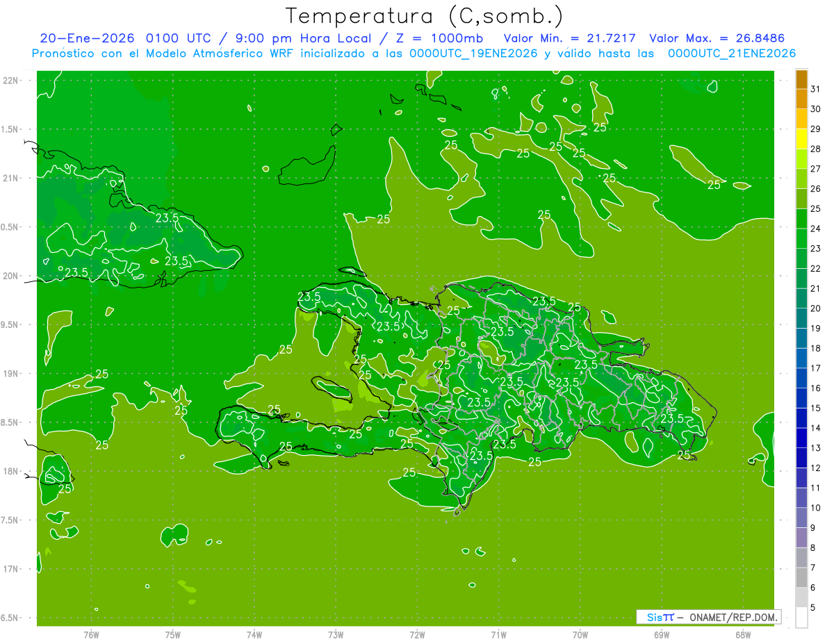Click the "72W" longitude axis label
This screenshot has height=644, width=834.
(417, 634)
